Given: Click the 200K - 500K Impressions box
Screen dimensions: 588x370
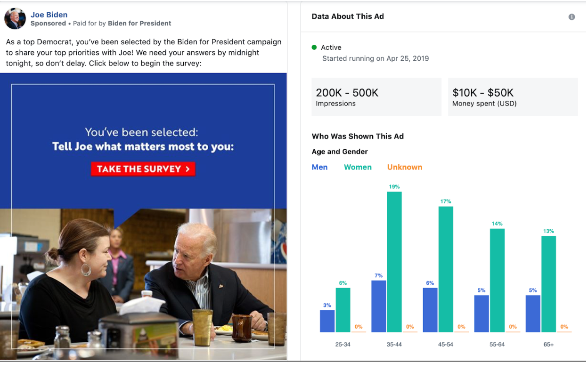Looking at the screenshot, I should (376, 97).
